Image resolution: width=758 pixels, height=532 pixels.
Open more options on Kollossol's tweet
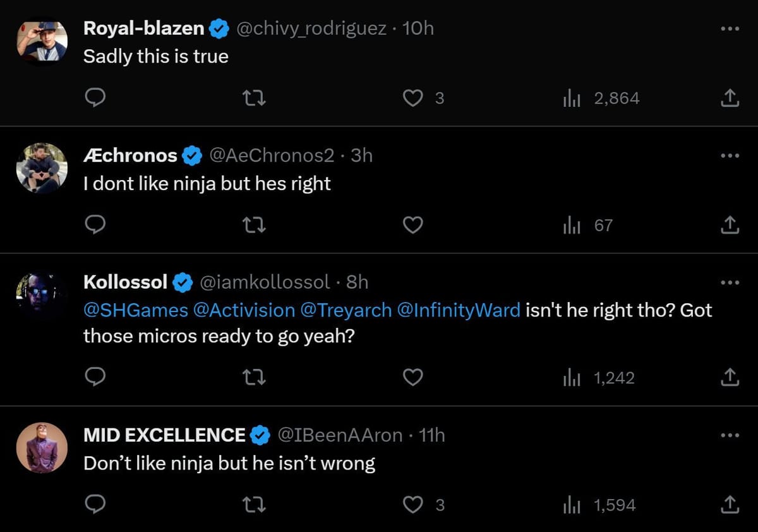pos(729,282)
